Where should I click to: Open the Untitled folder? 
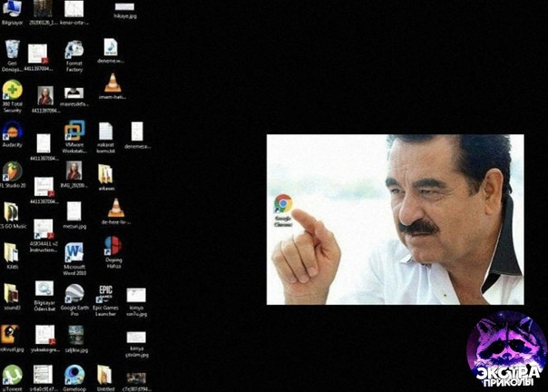click(105, 373)
